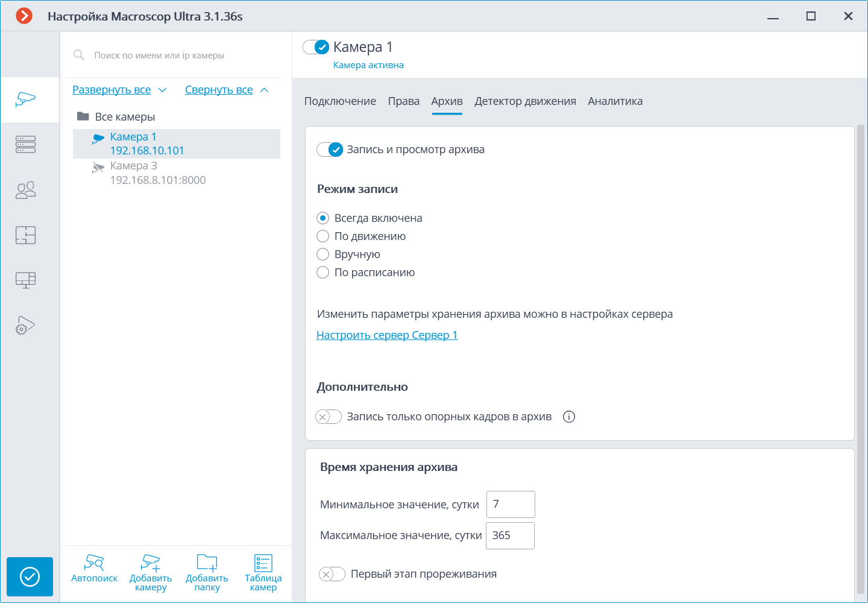The height and width of the screenshot is (603, 868).
Task: Open the automation scenarios gear icon
Action: click(x=26, y=325)
